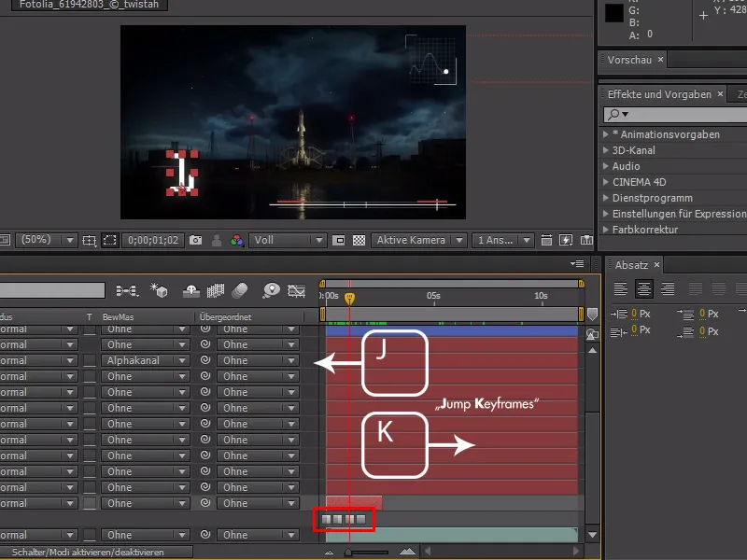Click the show snapshot person icon
The width and height of the screenshot is (747, 560).
pyautogui.click(x=217, y=241)
